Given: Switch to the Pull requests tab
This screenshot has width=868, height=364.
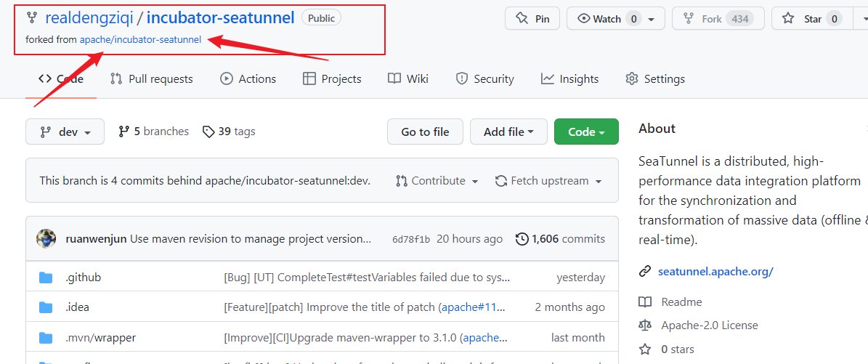Looking at the screenshot, I should 151,78.
